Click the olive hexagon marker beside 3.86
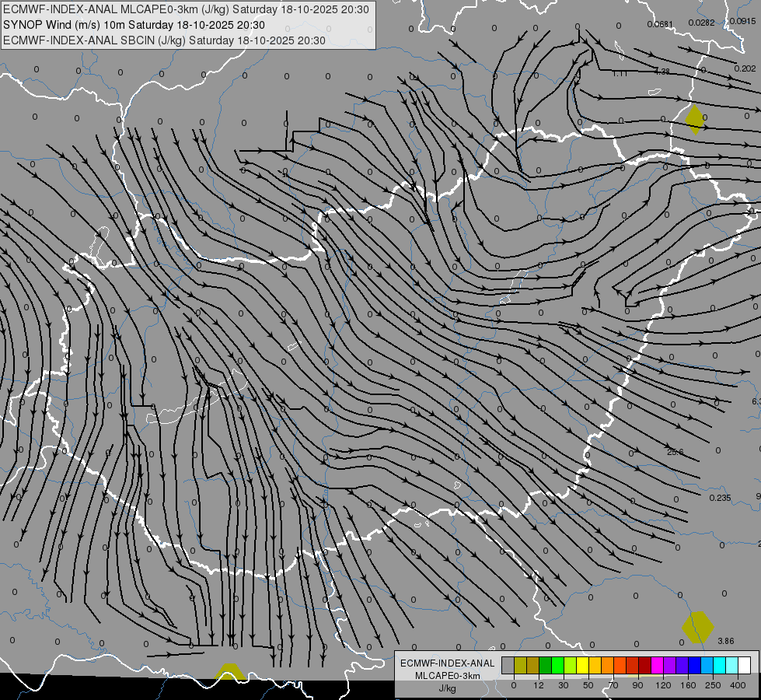The height and width of the screenshot is (700, 761). (698, 628)
